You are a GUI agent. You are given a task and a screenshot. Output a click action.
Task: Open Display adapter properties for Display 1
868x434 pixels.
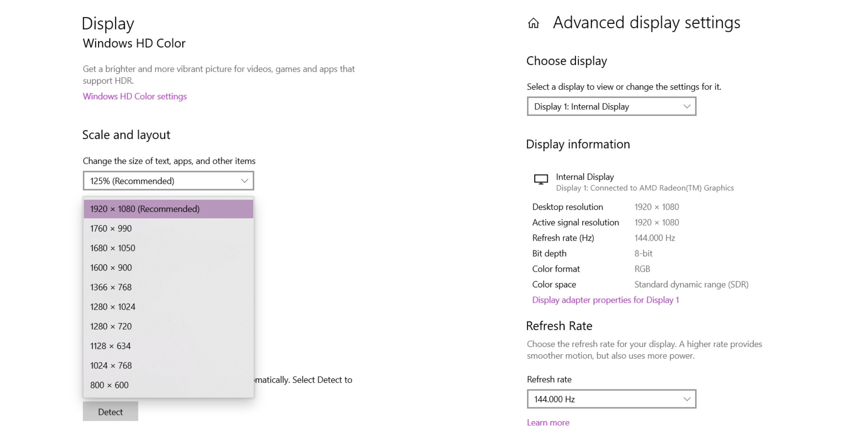click(605, 300)
